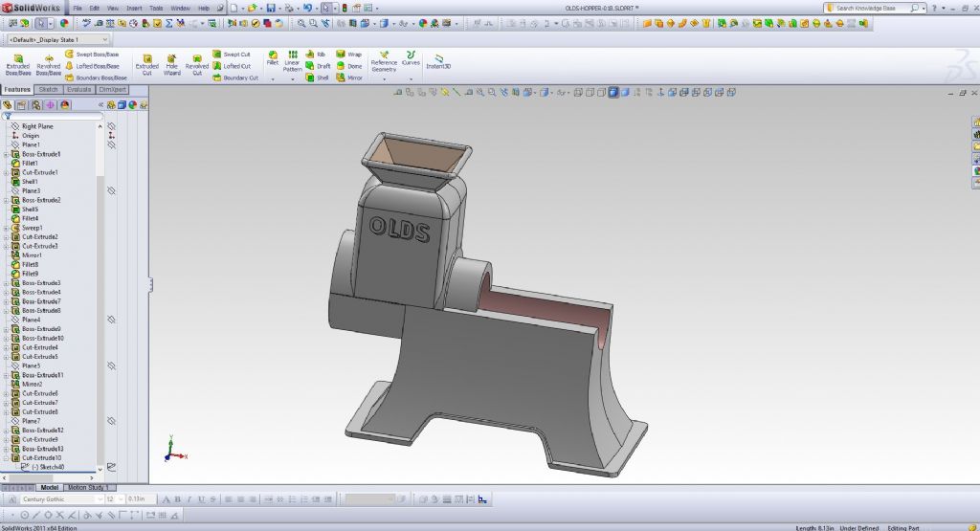The image size is (980, 531).
Task: Toggle Plane3 hidden display indicator
Action: [111, 190]
